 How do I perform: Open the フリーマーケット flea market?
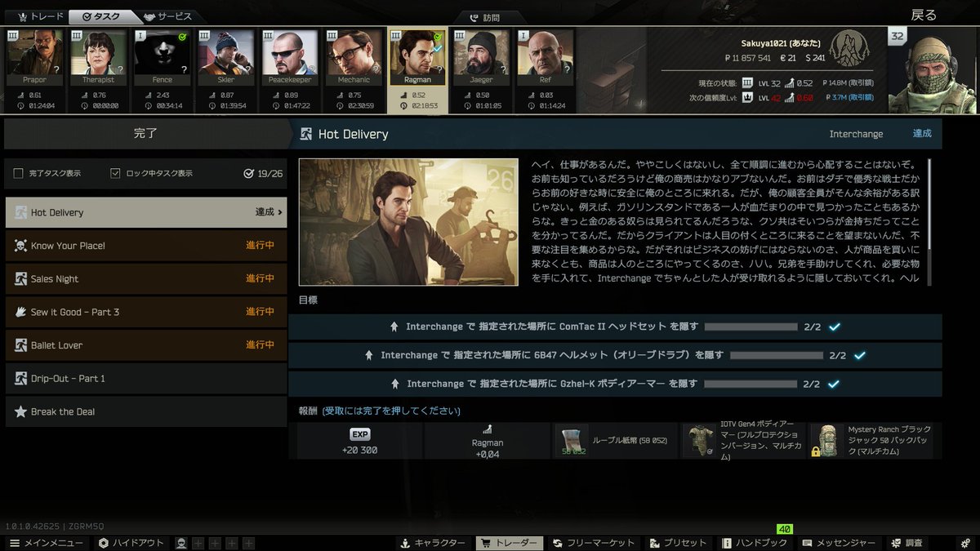pyautogui.click(x=594, y=543)
